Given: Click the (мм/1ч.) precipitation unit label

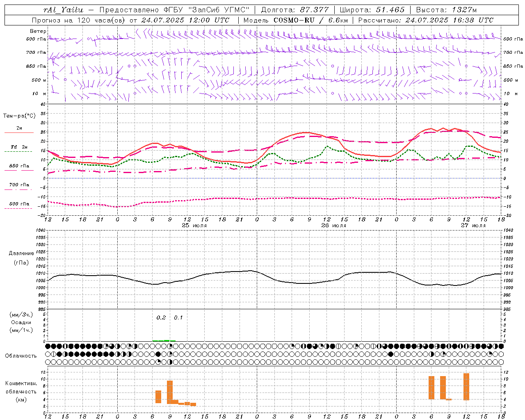Looking at the screenshot, I should 21,330.
